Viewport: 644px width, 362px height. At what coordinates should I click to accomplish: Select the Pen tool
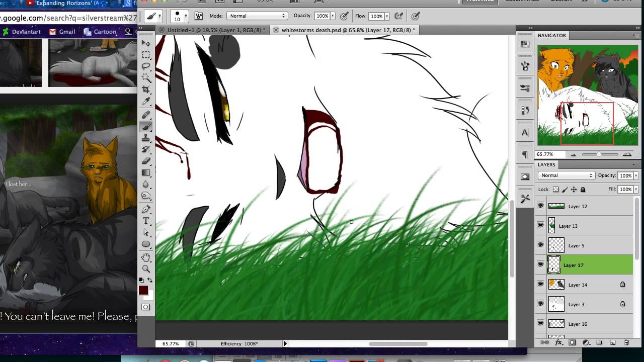tap(146, 210)
